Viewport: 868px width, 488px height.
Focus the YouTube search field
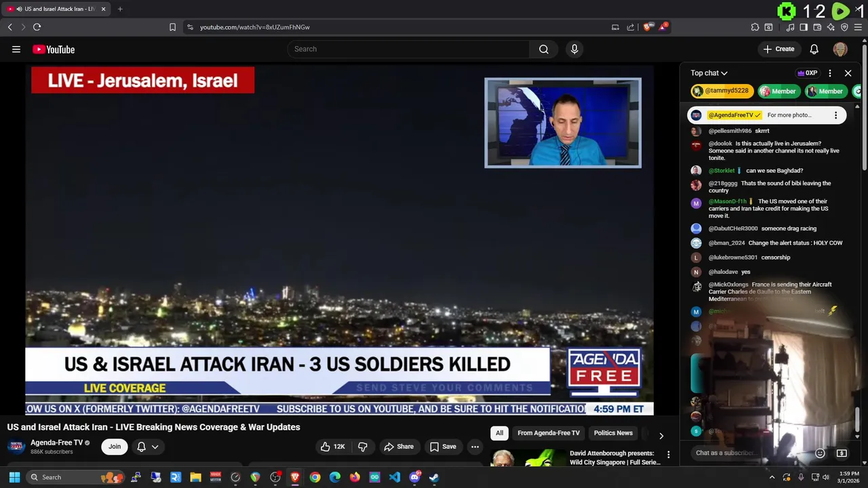(409, 49)
